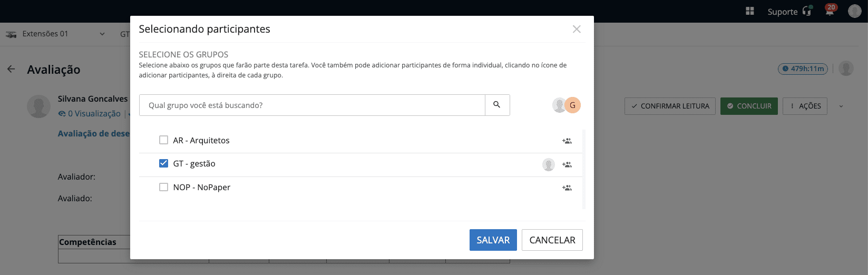Expand the Extensões 01 dropdown
The image size is (868, 275).
[102, 34]
